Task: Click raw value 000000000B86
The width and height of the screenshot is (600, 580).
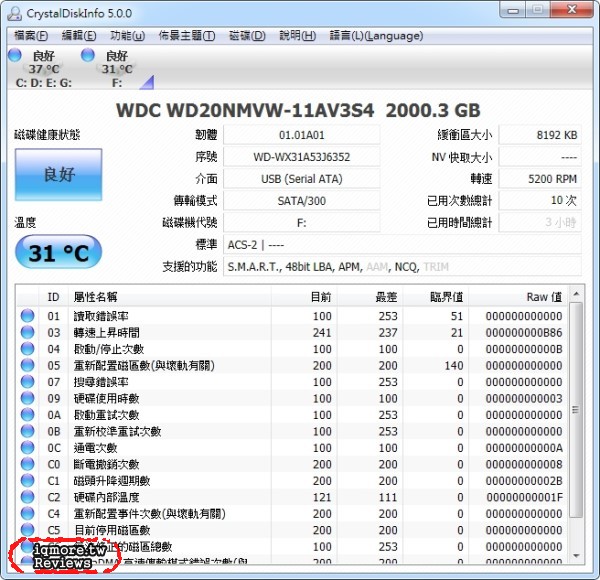Action: point(524,332)
